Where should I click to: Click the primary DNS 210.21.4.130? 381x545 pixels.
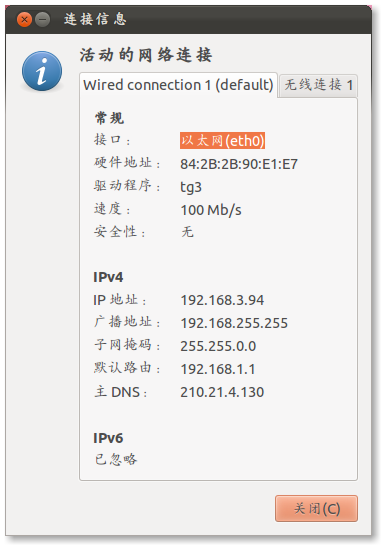(x=222, y=392)
